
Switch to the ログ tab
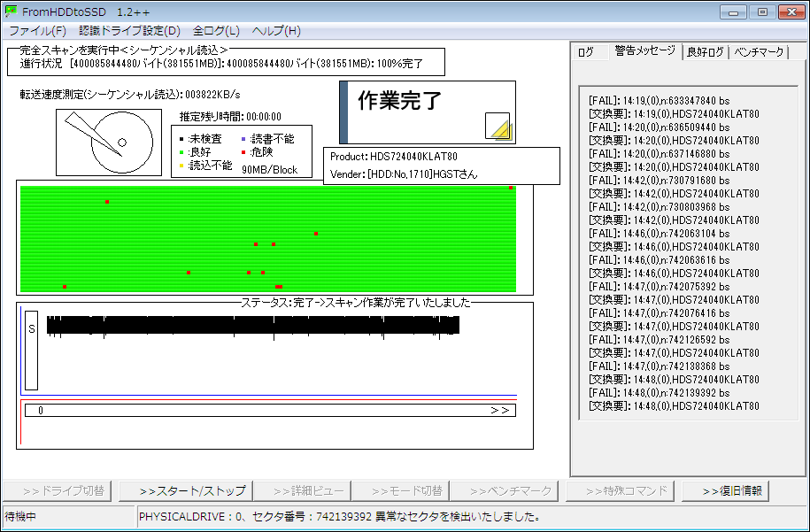(586, 52)
